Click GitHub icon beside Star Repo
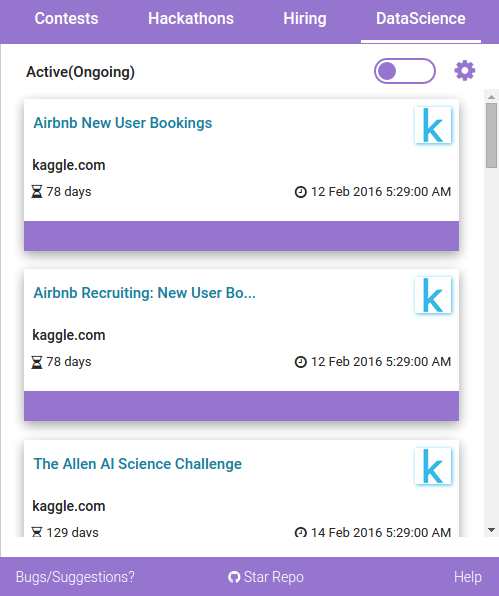The image size is (499, 596). coord(234,577)
